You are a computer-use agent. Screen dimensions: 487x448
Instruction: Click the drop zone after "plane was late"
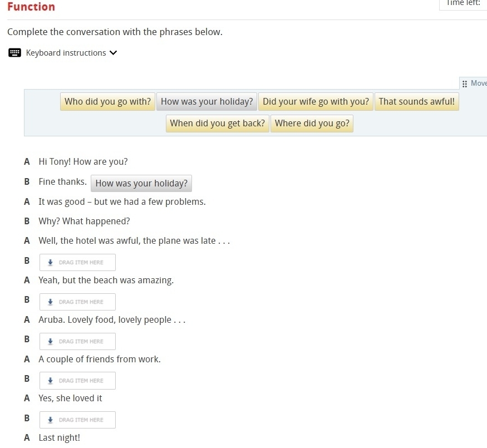[77, 263]
